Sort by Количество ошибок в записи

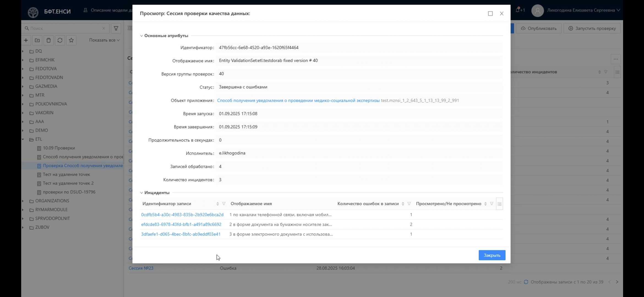[x=403, y=204]
